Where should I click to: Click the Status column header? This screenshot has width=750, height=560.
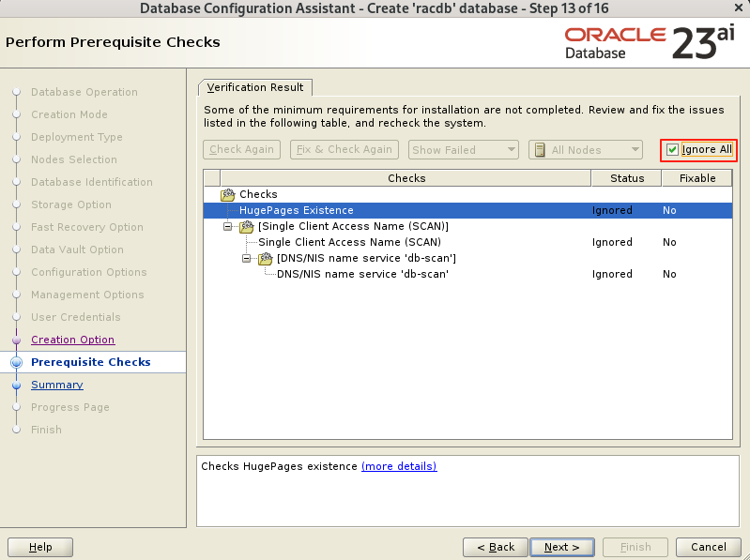click(x=627, y=178)
